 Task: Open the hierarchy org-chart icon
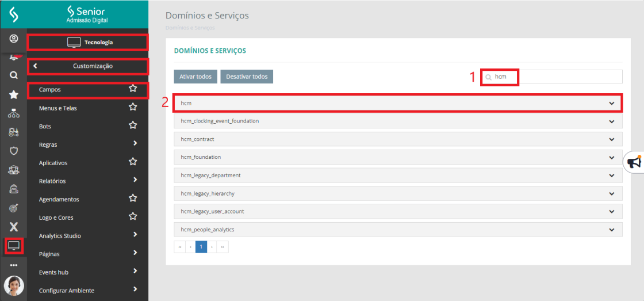point(14,113)
